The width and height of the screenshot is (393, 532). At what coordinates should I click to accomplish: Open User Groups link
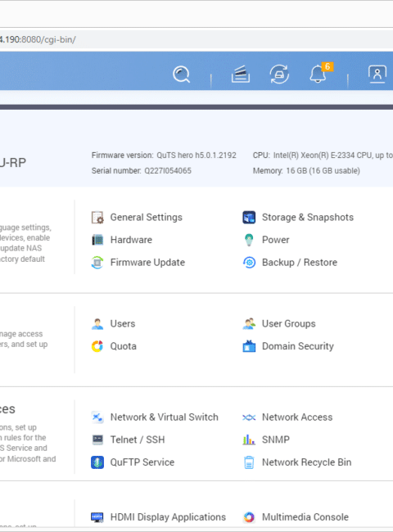tap(288, 323)
